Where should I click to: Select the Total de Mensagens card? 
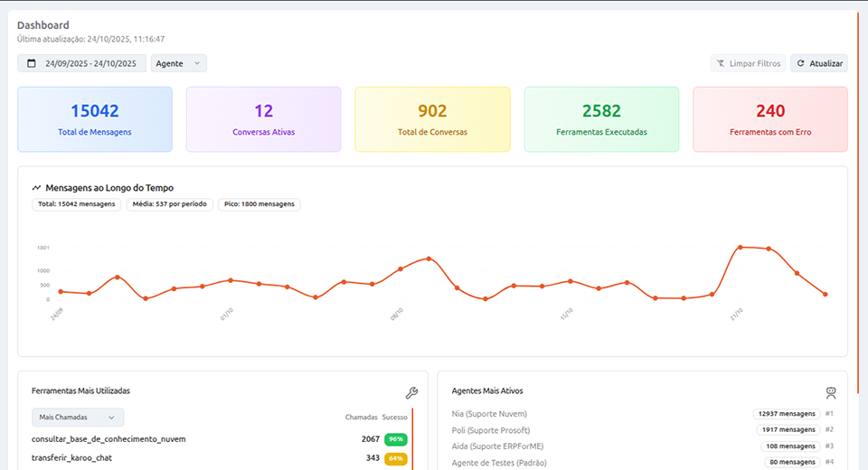(x=95, y=119)
